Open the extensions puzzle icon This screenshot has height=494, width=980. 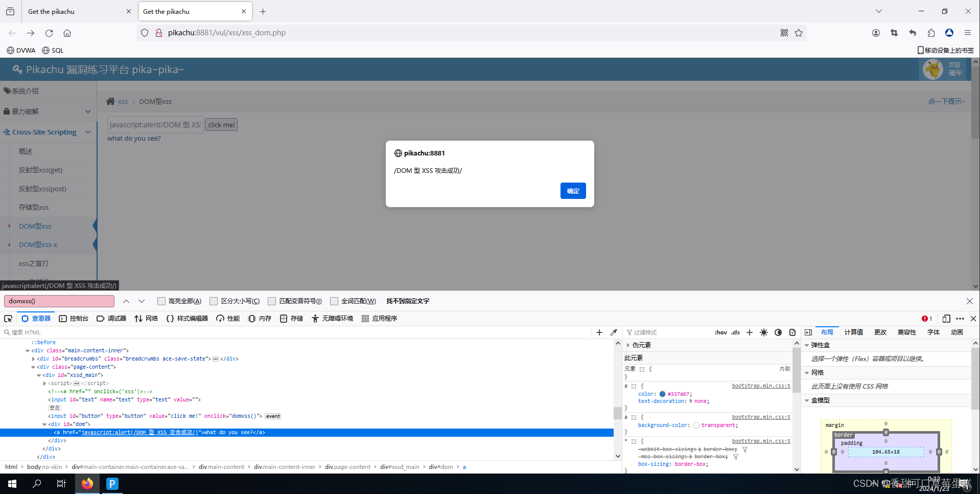931,33
